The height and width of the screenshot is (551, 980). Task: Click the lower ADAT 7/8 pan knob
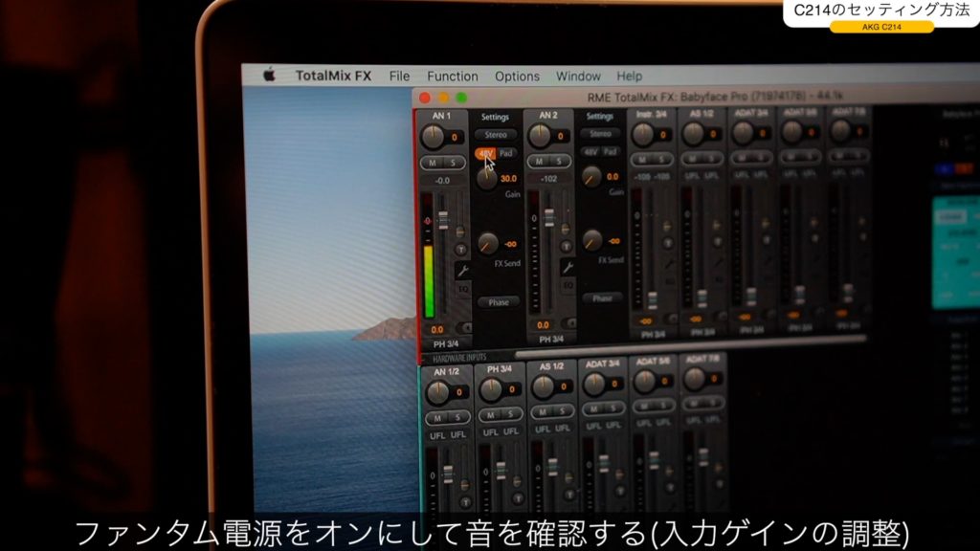[695, 379]
